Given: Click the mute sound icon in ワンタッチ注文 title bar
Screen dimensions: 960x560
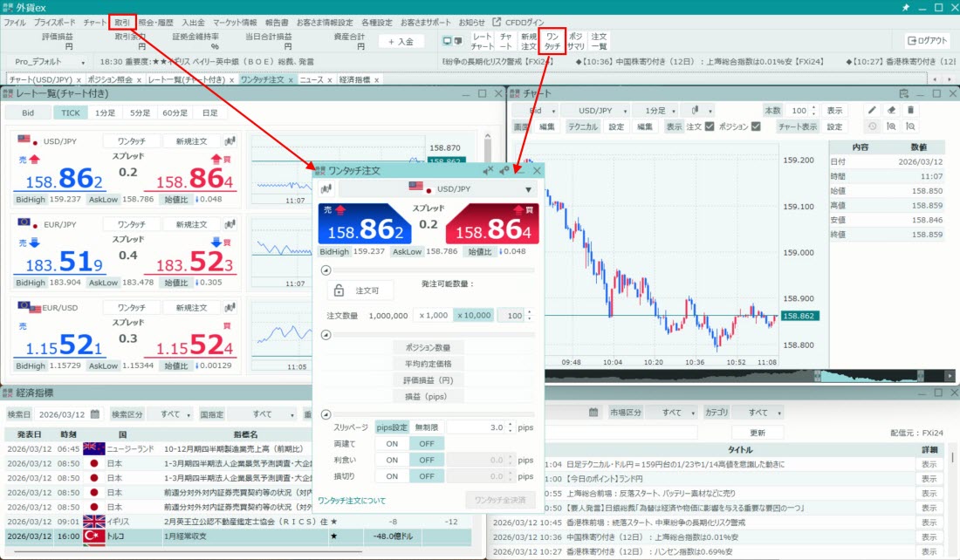Looking at the screenshot, I should pyautogui.click(x=488, y=171).
